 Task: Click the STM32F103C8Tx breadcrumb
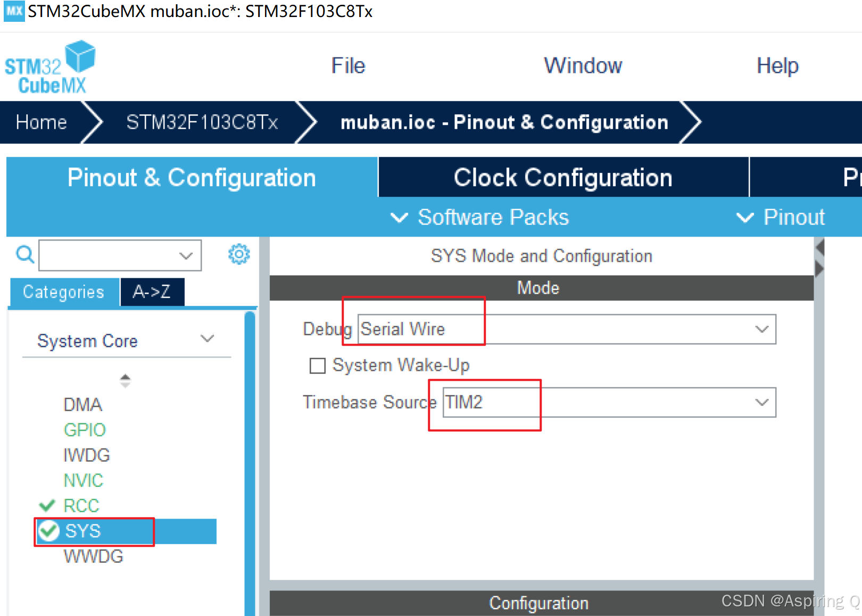pyautogui.click(x=202, y=122)
